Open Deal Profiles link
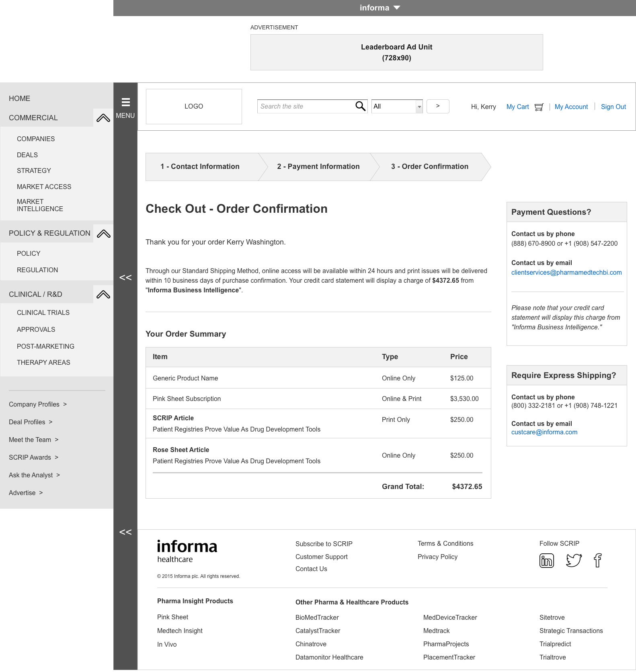The height and width of the screenshot is (672, 636). (x=31, y=422)
